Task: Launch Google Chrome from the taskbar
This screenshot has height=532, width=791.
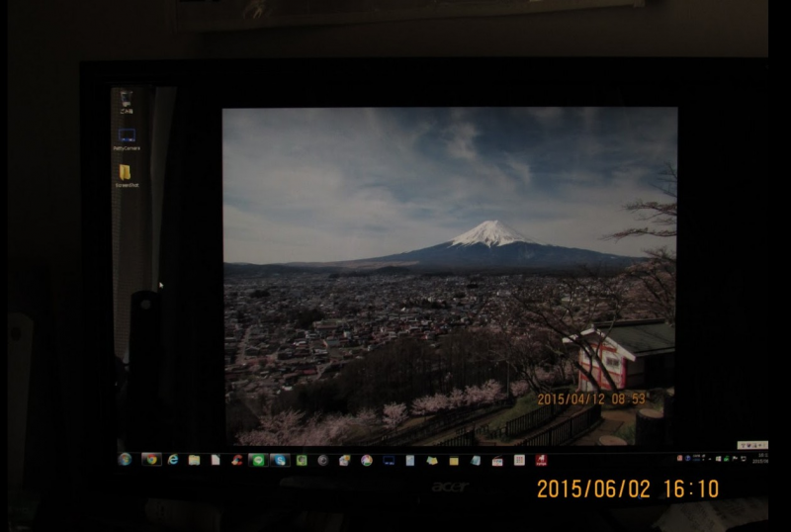Action: (x=150, y=460)
